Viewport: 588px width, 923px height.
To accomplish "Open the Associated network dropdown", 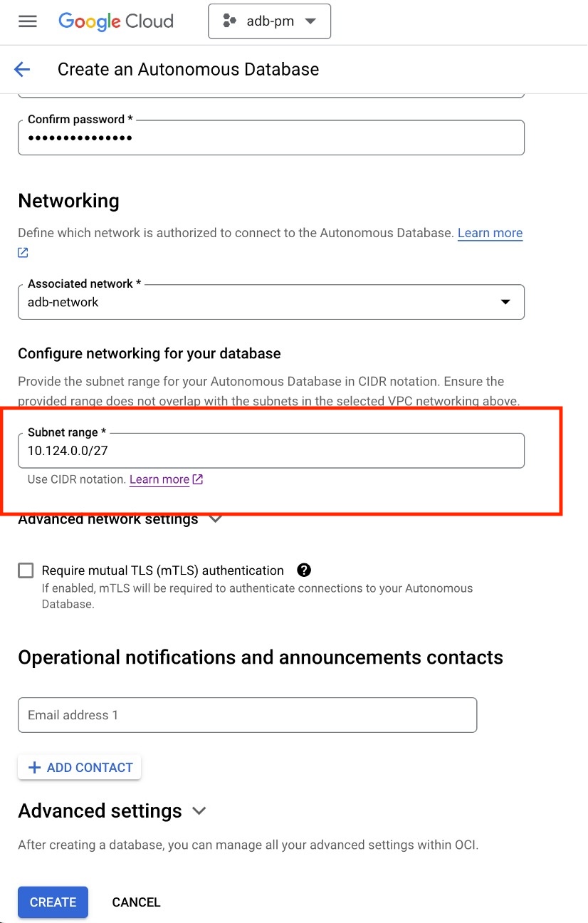I will pos(505,302).
